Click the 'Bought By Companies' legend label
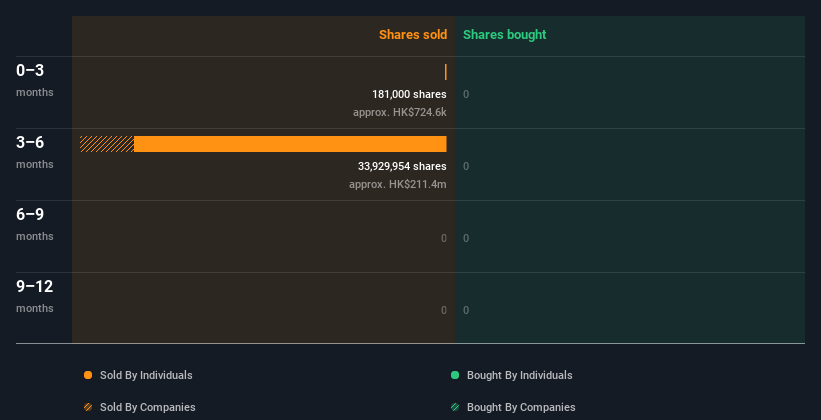This screenshot has width=821, height=420. coord(521,407)
